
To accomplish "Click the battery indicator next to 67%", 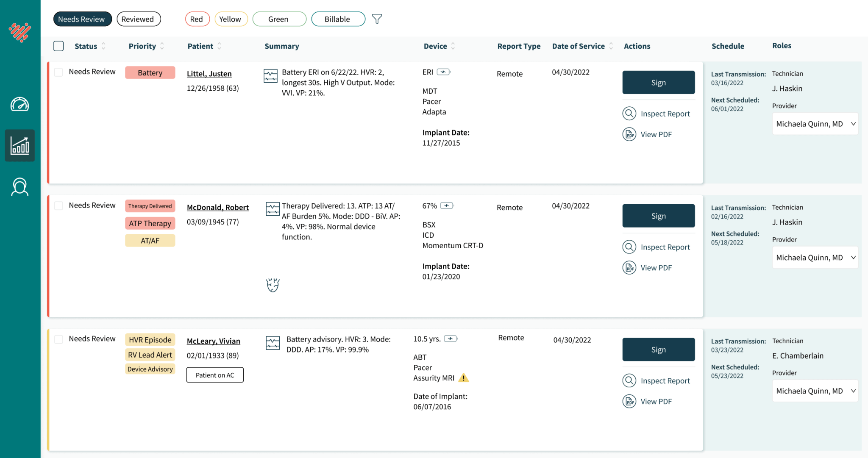I will pos(447,205).
